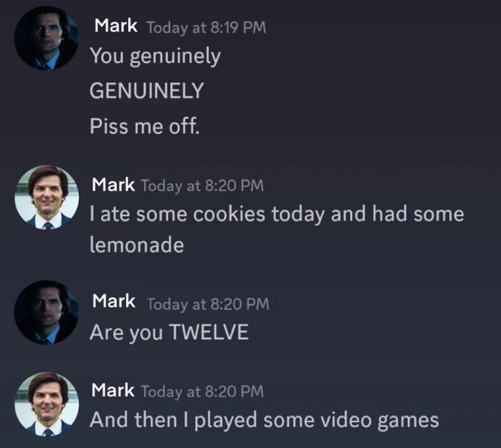The width and height of the screenshot is (501, 448).
Task: Click the username Mark above the cookies message
Action: (x=113, y=185)
